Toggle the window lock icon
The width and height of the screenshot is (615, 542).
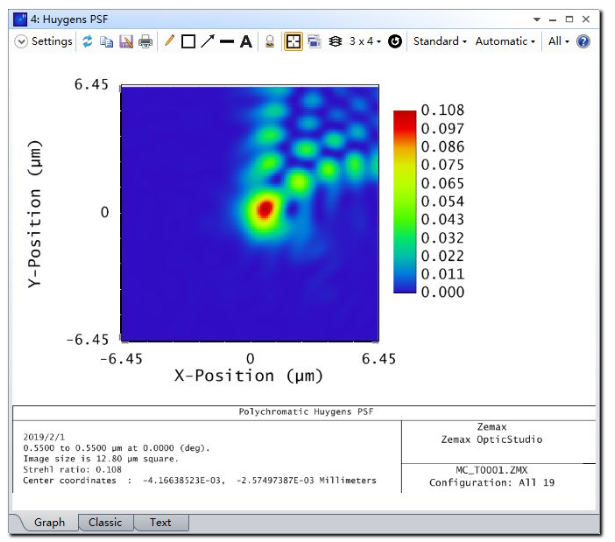pos(270,42)
